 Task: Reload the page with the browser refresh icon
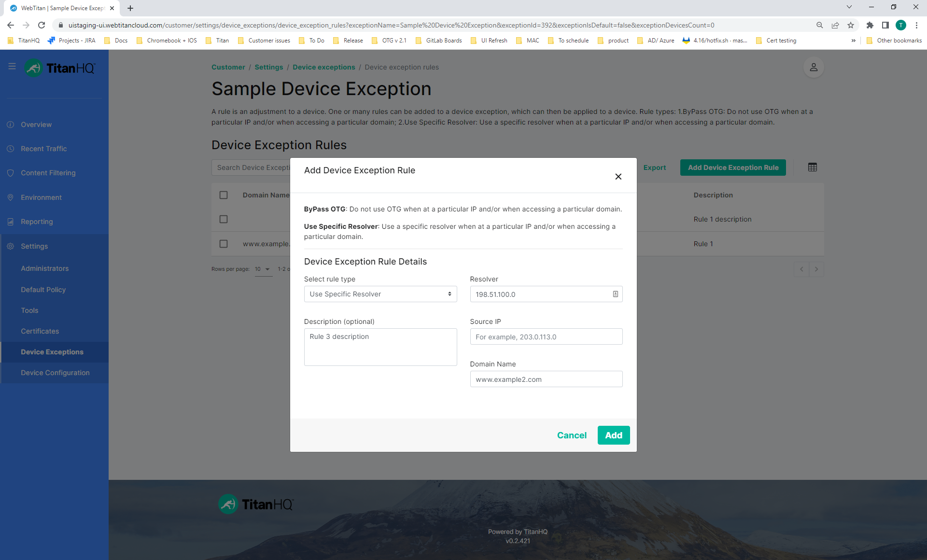tap(42, 25)
